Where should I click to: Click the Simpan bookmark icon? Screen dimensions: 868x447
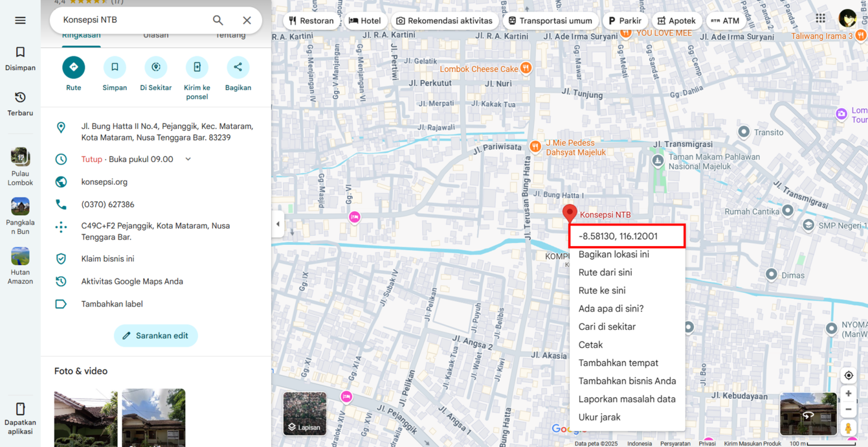click(x=115, y=67)
